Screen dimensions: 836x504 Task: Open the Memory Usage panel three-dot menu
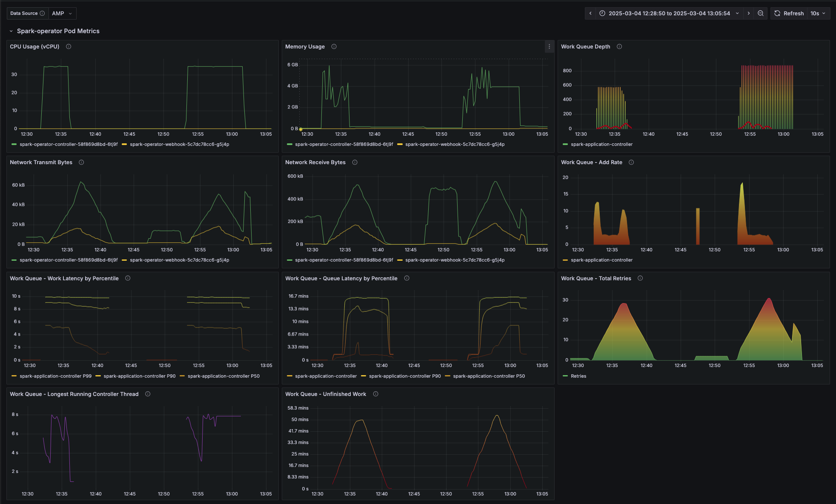549,47
